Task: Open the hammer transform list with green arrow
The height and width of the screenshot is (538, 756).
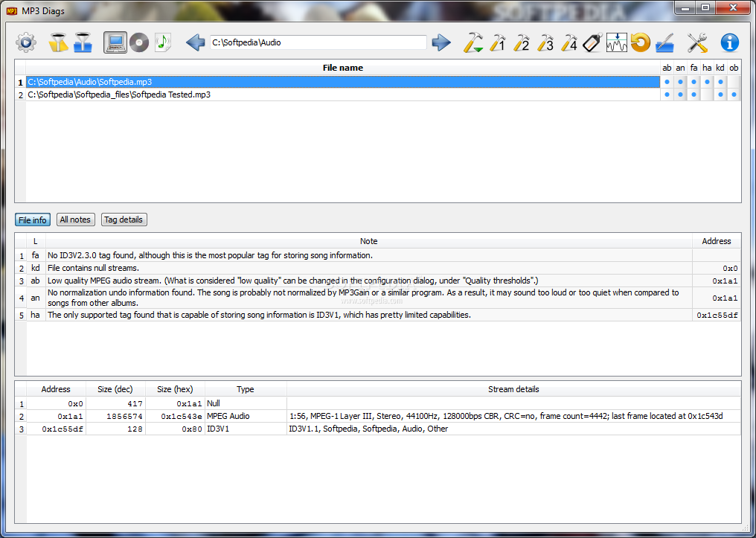Action: pos(473,42)
